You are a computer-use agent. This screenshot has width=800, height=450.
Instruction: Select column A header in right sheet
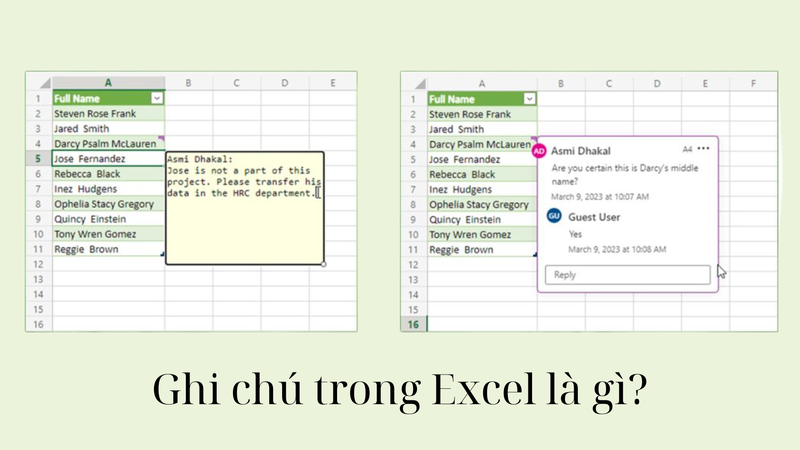[x=482, y=83]
